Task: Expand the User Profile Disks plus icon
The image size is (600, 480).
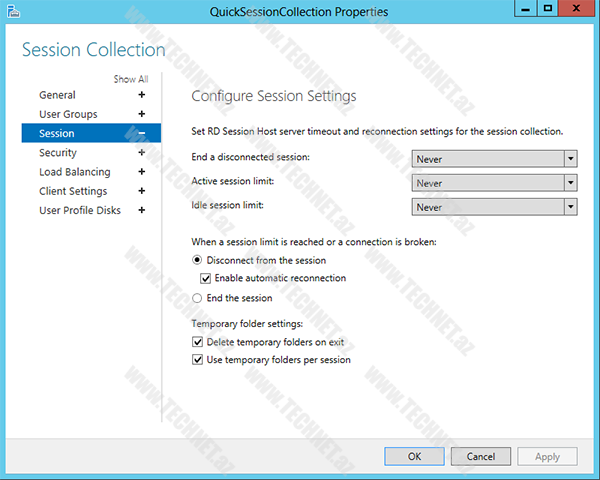Action: coord(142,210)
